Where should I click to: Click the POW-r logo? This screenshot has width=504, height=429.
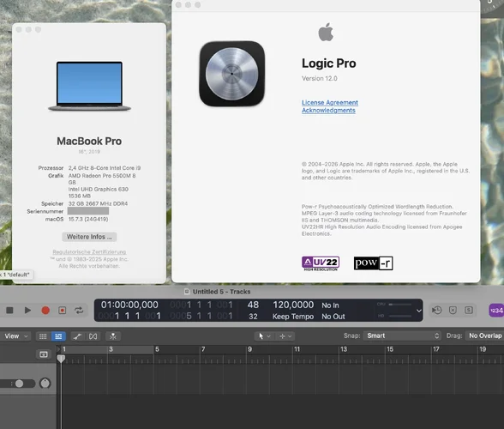(373, 263)
